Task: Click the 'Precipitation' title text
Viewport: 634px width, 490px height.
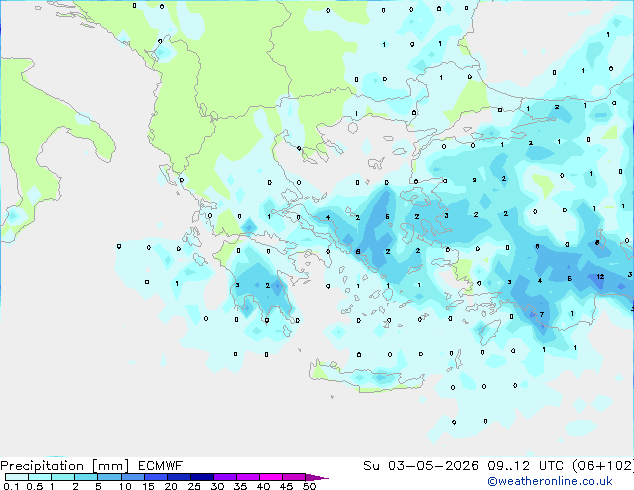Action: [x=42, y=466]
